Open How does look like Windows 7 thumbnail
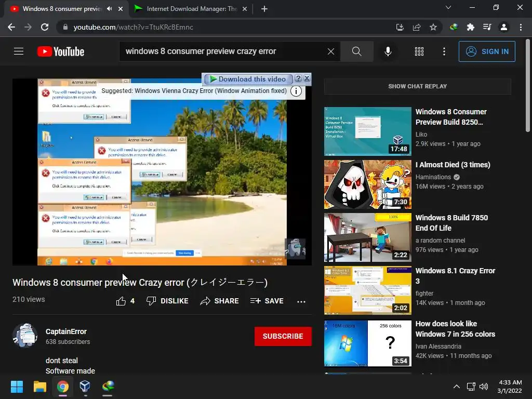 point(367,343)
